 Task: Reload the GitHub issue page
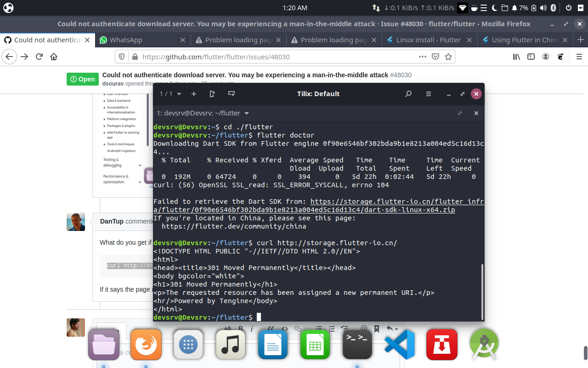click(x=39, y=57)
